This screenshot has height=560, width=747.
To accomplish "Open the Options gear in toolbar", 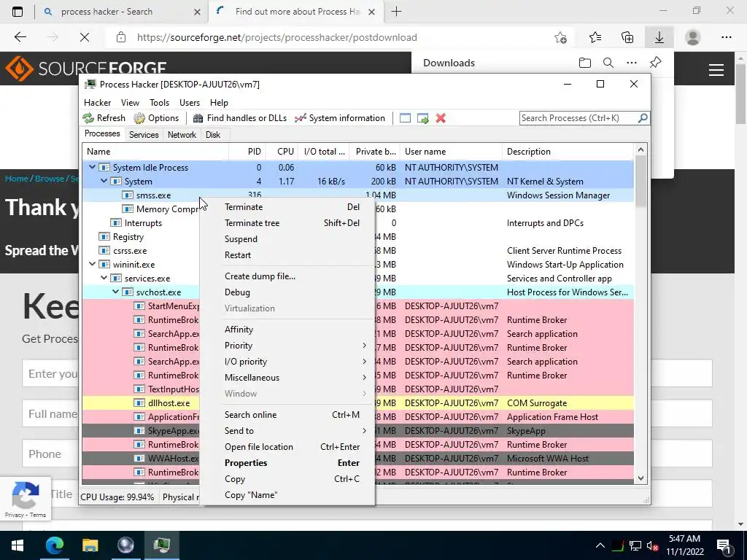I will click(x=156, y=118).
